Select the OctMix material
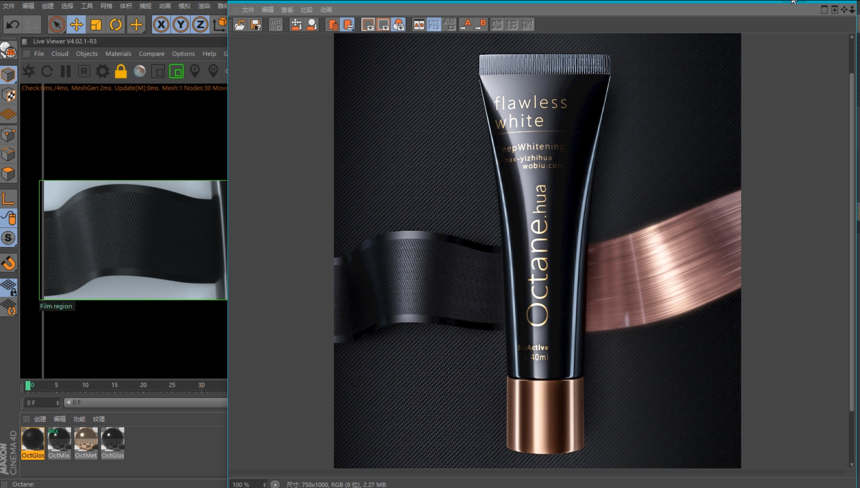 (59, 443)
